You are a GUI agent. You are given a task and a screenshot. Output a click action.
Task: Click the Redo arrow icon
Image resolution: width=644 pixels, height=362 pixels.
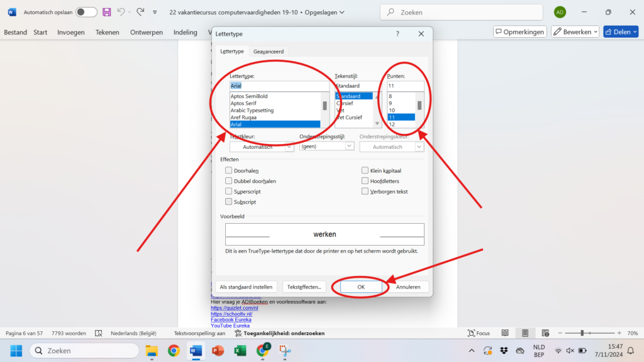coord(140,12)
